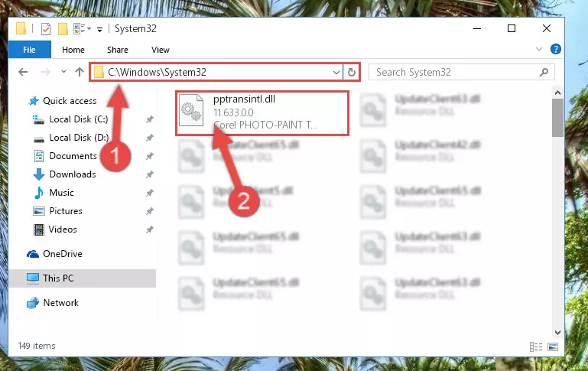Screen dimensions: 588x371
Task: Click the This PC monitor icon
Action: (33, 278)
